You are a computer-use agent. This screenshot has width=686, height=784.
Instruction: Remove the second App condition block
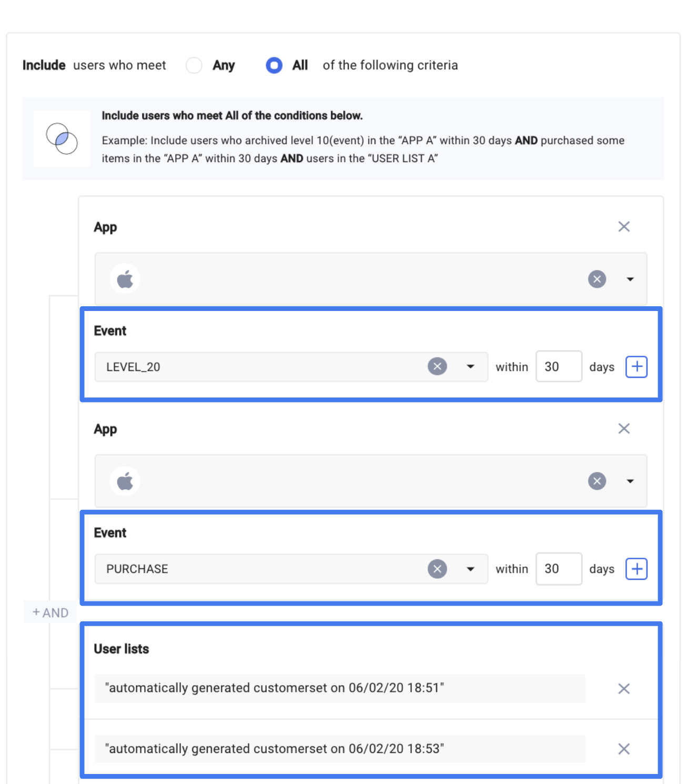(x=624, y=429)
